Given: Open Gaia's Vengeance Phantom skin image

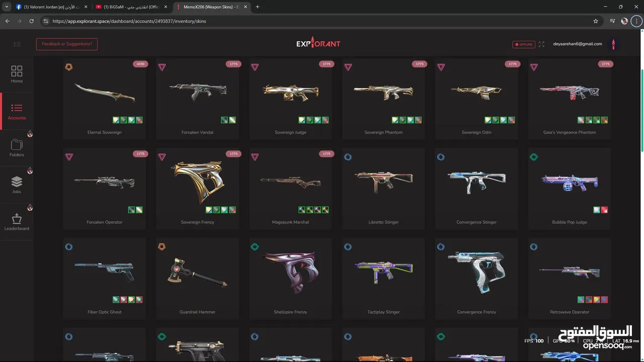Looking at the screenshot, I should pyautogui.click(x=570, y=92).
